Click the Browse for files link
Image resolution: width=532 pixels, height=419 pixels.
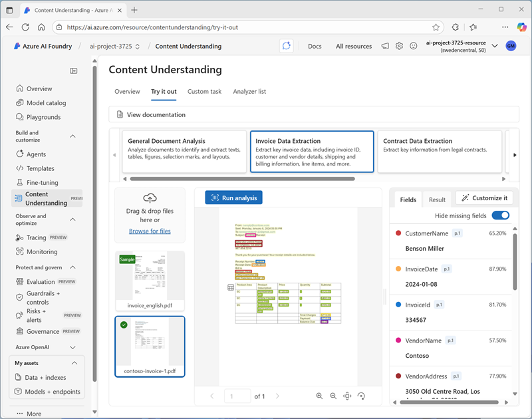[x=150, y=231]
